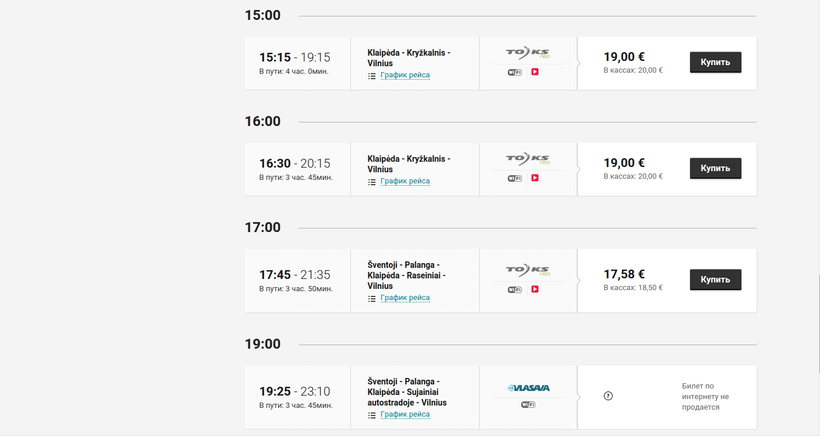820x436 pixels.
Task: Open the График рейса link for the 17:45 trip
Action: 405,298
